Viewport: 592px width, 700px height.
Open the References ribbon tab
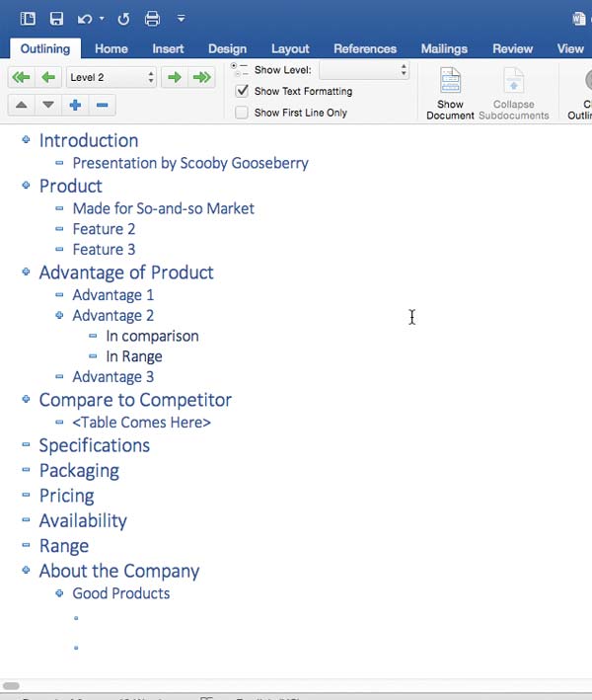coord(364,48)
